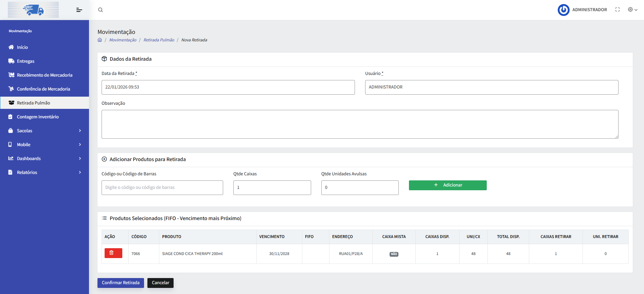
Task: Focus the Qtde Unidades Avulsas field
Action: (x=360, y=188)
